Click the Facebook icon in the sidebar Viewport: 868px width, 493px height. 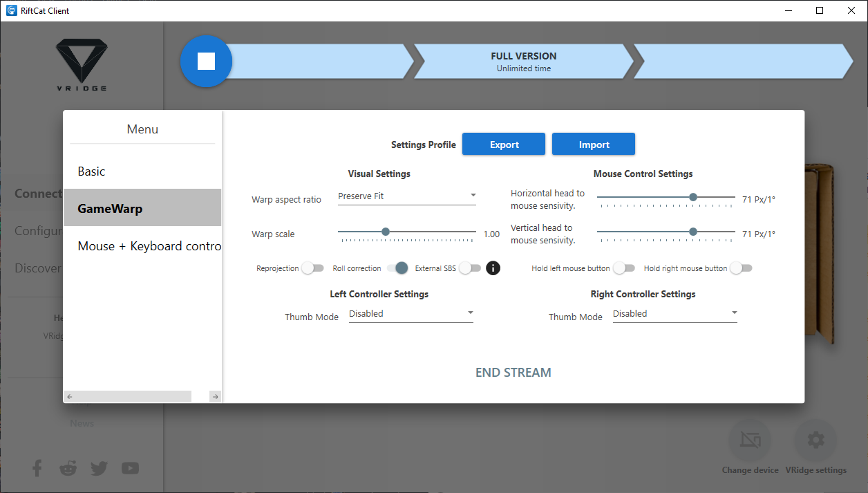pos(37,468)
